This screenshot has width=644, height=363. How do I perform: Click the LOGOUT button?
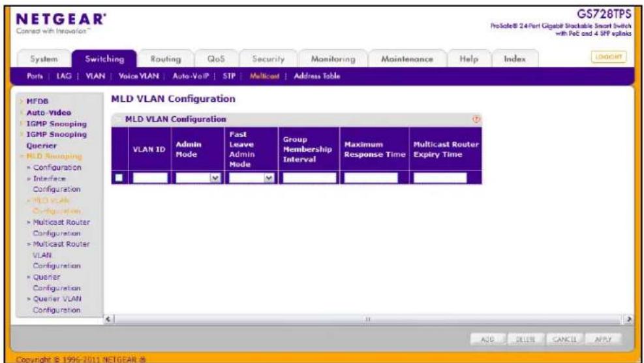click(608, 57)
